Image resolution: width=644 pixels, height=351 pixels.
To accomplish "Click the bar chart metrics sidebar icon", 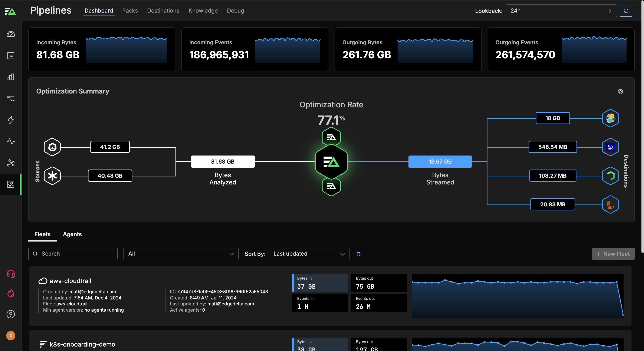I will point(10,77).
